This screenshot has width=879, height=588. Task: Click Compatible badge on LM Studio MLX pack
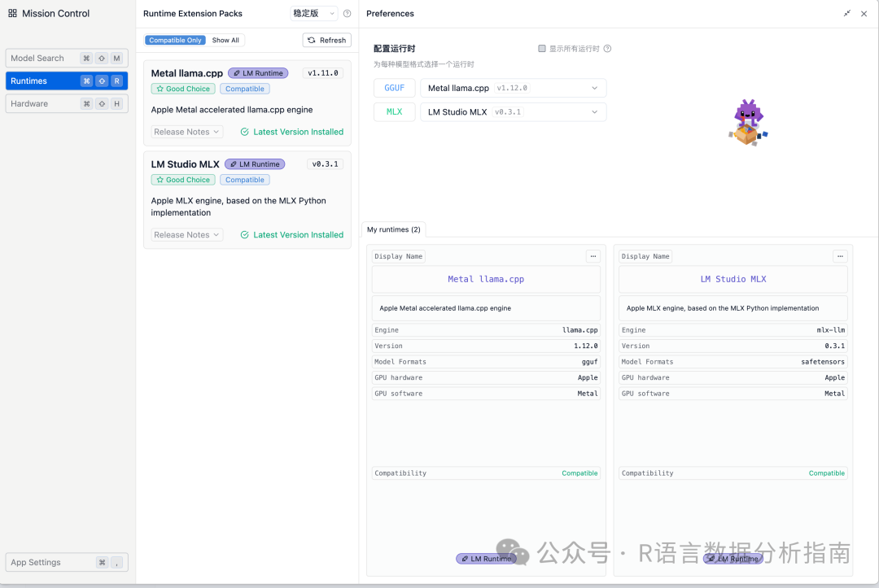point(245,180)
